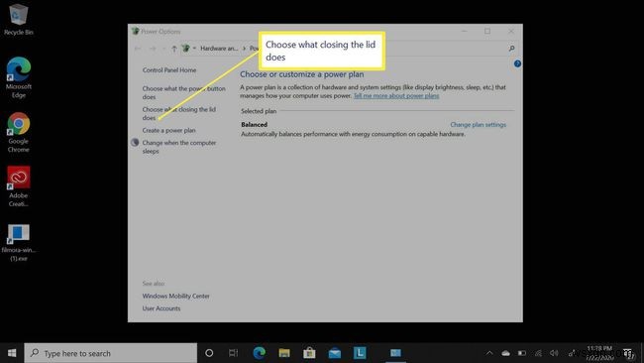This screenshot has width=644, height=363.
Task: Open the recent locations dropdown arrow
Action: [163, 49]
